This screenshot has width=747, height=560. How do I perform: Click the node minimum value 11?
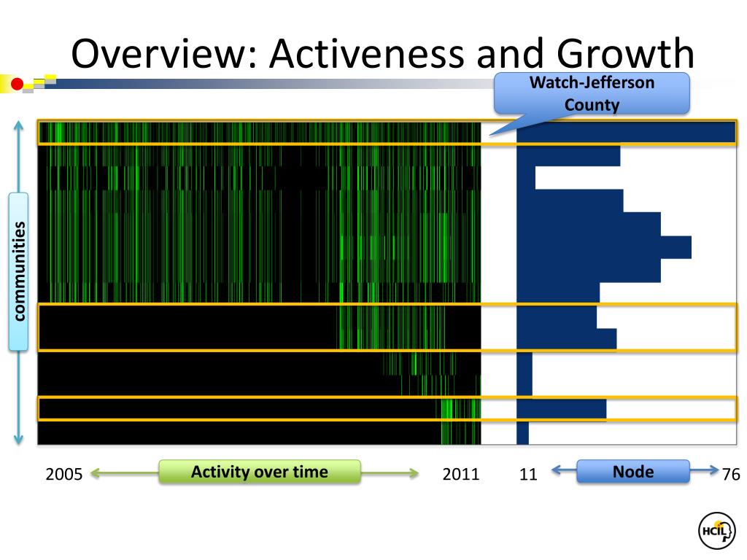[528, 474]
